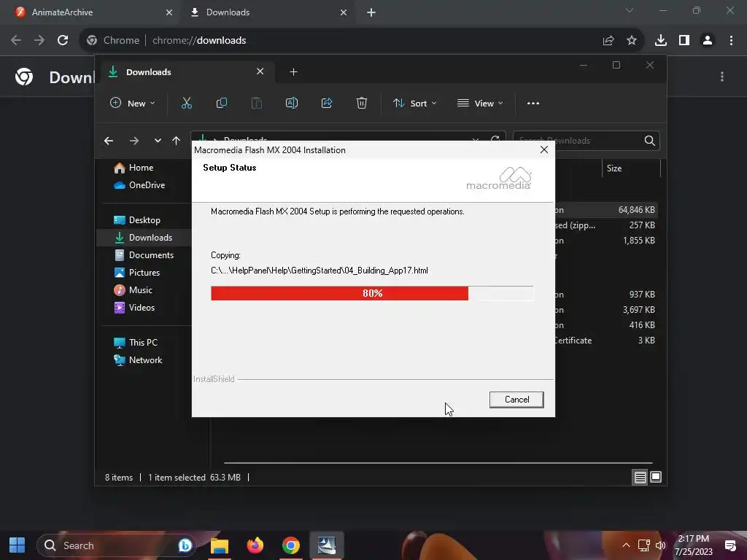Go back in File Explorer navigation
The image size is (747, 560).
point(109,141)
